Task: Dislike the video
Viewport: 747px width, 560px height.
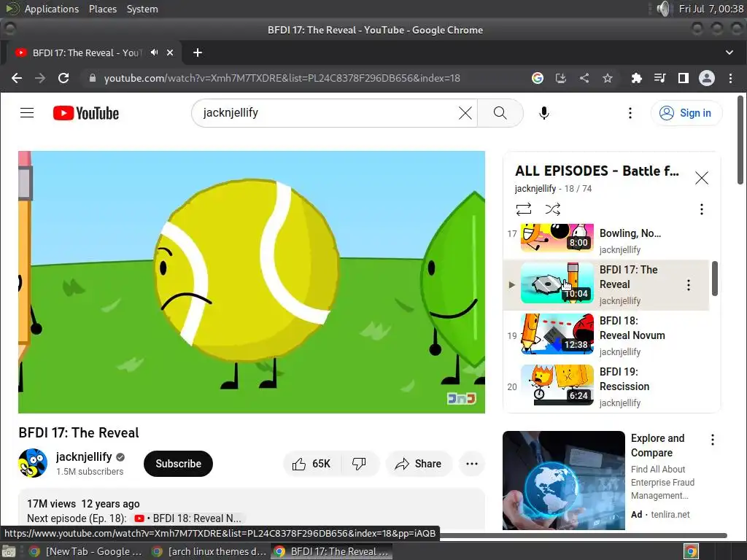Action: coord(359,464)
